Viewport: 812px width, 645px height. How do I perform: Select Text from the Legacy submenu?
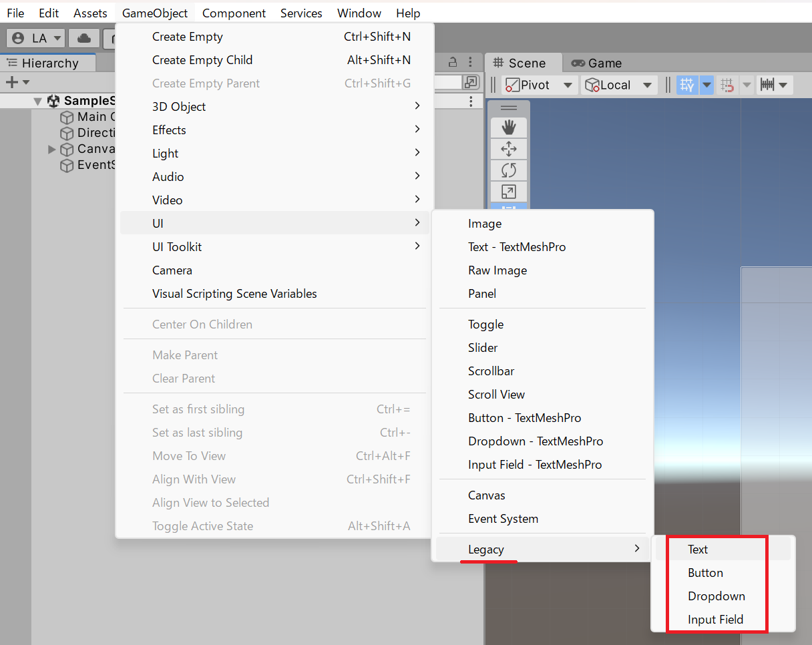697,549
